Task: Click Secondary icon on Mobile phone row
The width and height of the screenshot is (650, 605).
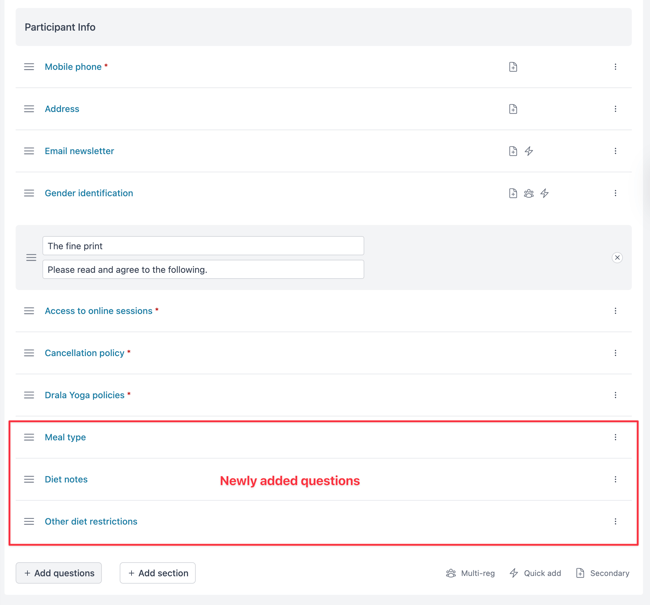Action: pos(513,67)
